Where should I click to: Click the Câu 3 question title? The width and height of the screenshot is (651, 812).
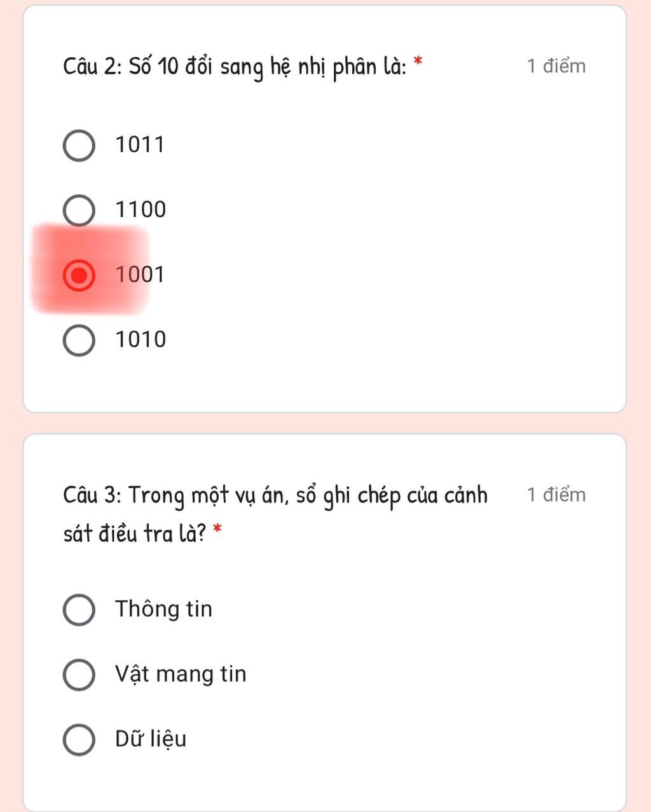point(275,514)
